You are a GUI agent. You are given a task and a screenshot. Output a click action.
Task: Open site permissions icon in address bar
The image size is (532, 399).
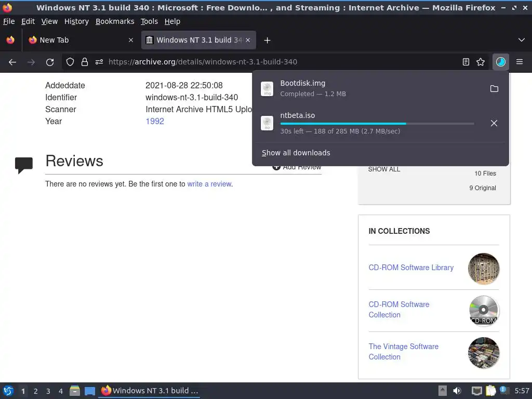(99, 62)
